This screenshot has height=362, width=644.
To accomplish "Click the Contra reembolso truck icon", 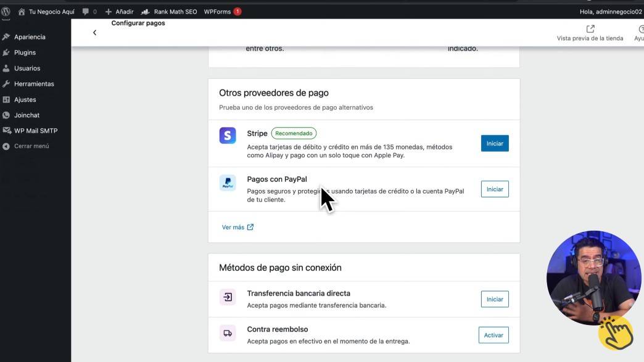I will coord(228,333).
